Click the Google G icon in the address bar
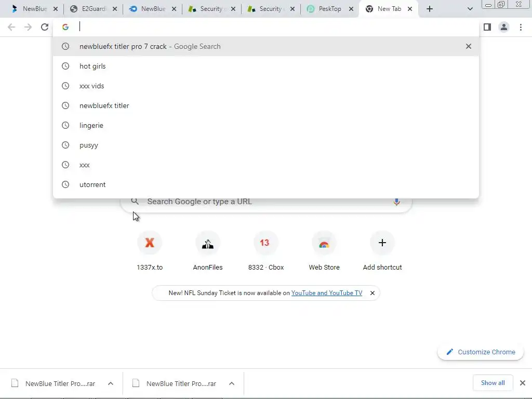The height and width of the screenshot is (399, 532). click(x=65, y=27)
